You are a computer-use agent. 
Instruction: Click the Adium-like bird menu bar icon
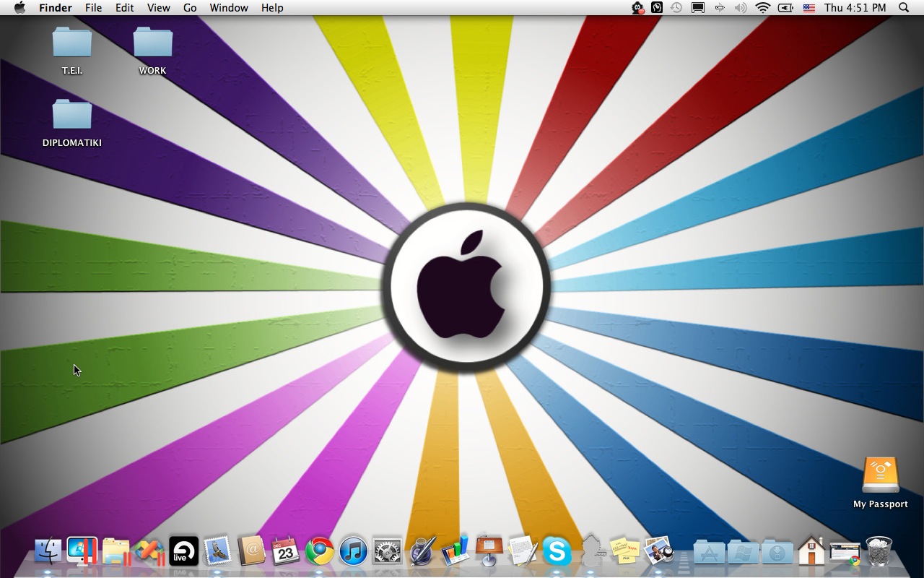[x=638, y=8]
